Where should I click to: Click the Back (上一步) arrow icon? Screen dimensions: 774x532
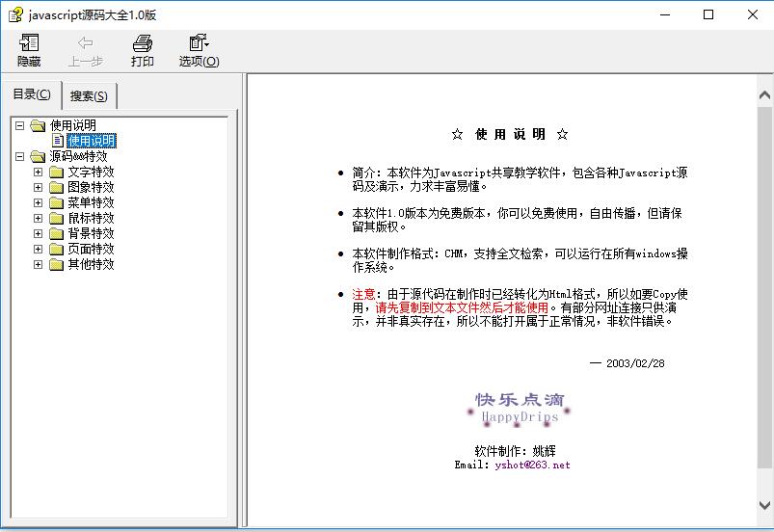pyautogui.click(x=86, y=43)
